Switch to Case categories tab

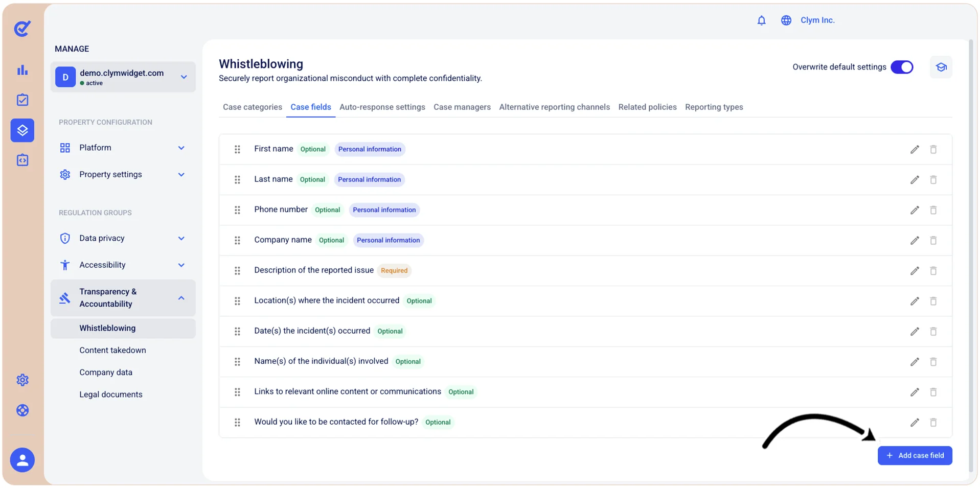(253, 107)
